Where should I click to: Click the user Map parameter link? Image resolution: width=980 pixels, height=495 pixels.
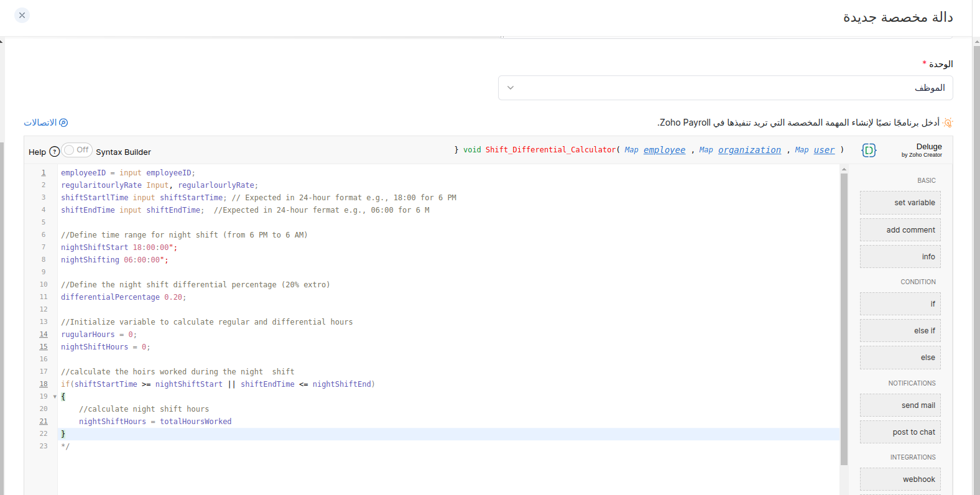824,150
